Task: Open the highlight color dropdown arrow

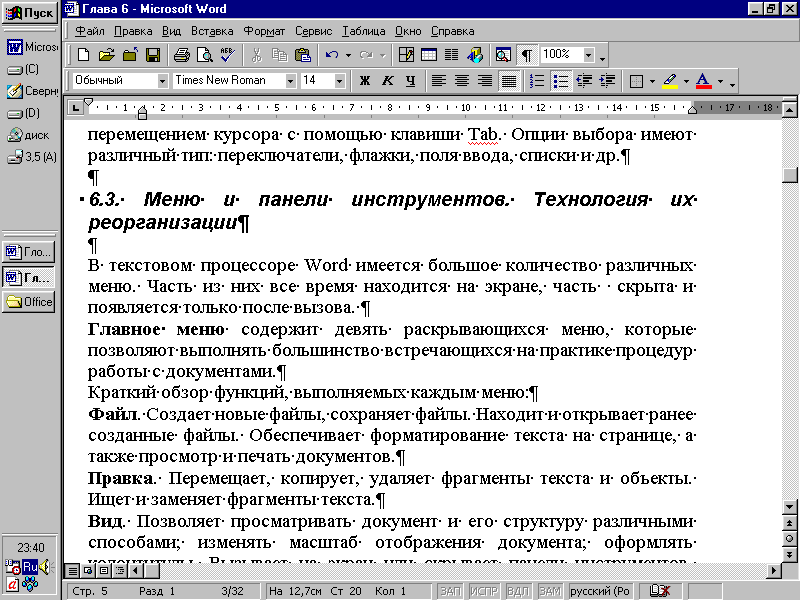Action: click(x=686, y=81)
